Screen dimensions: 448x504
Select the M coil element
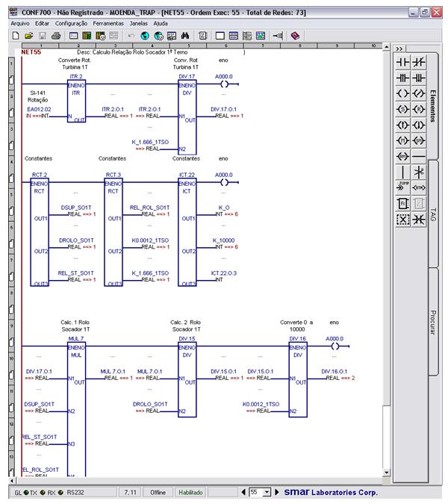(x=402, y=140)
